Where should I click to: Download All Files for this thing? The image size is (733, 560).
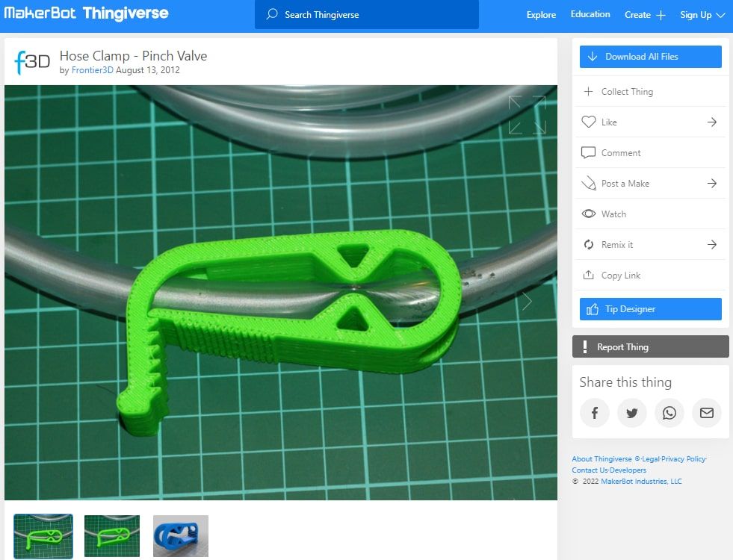650,56
